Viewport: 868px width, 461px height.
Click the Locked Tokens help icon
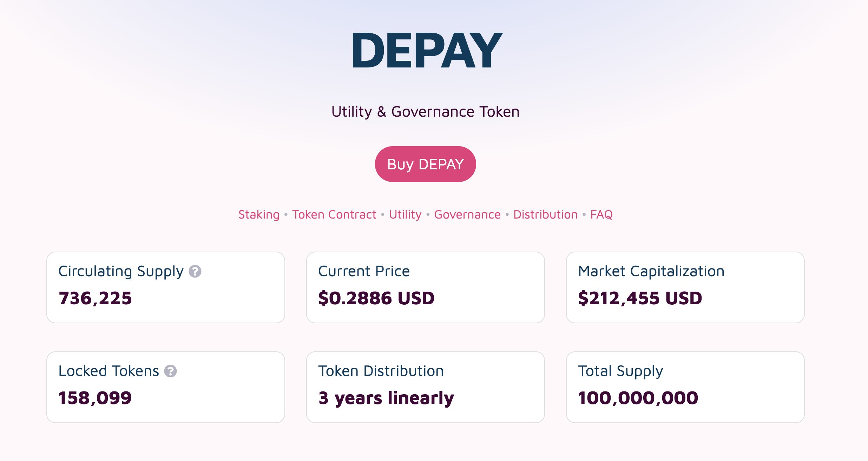(170, 371)
